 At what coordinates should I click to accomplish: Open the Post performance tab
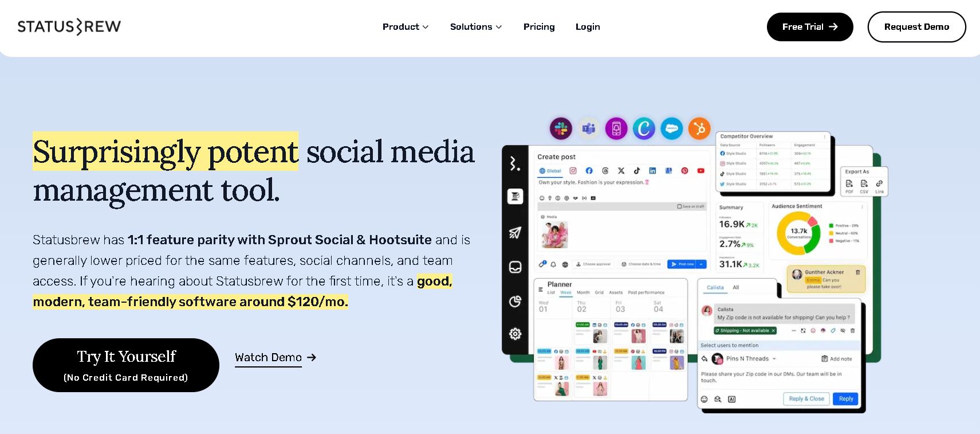click(x=646, y=292)
